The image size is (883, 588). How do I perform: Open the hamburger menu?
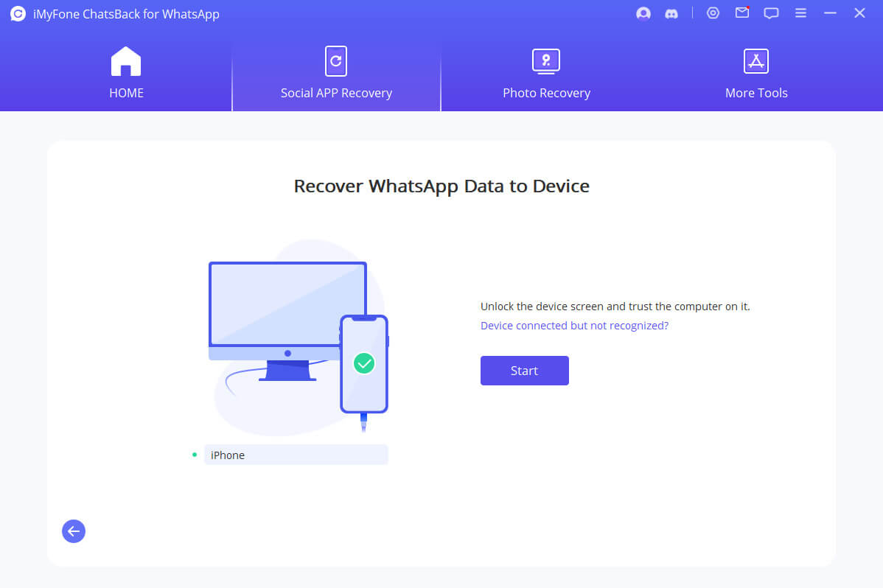tap(800, 13)
